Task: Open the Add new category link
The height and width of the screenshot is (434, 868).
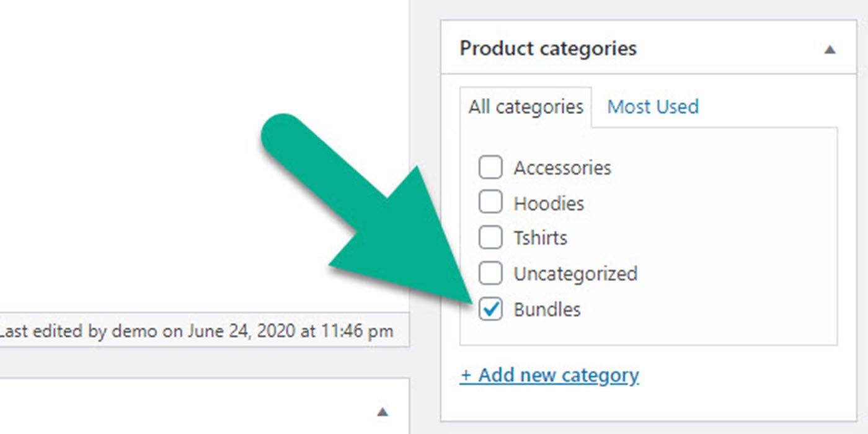Action: click(x=550, y=374)
